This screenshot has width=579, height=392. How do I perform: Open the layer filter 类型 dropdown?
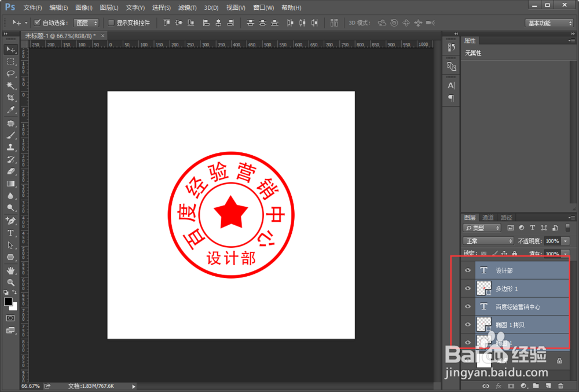pyautogui.click(x=482, y=228)
